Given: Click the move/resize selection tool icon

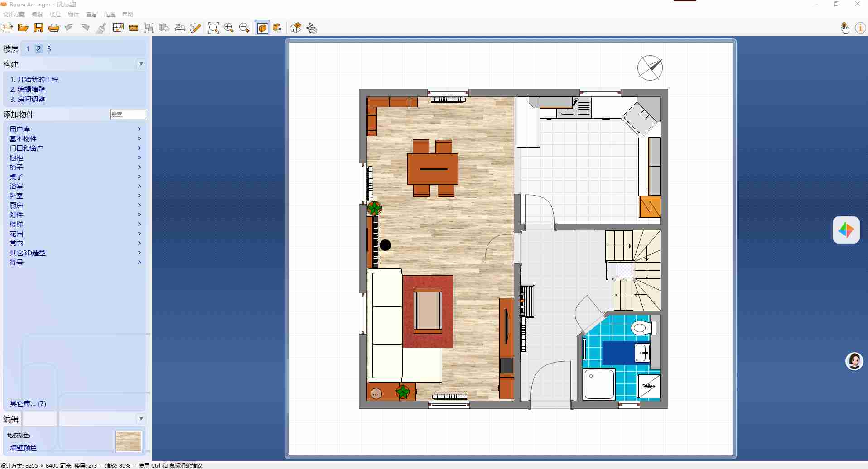Looking at the screenshot, I should (x=149, y=28).
